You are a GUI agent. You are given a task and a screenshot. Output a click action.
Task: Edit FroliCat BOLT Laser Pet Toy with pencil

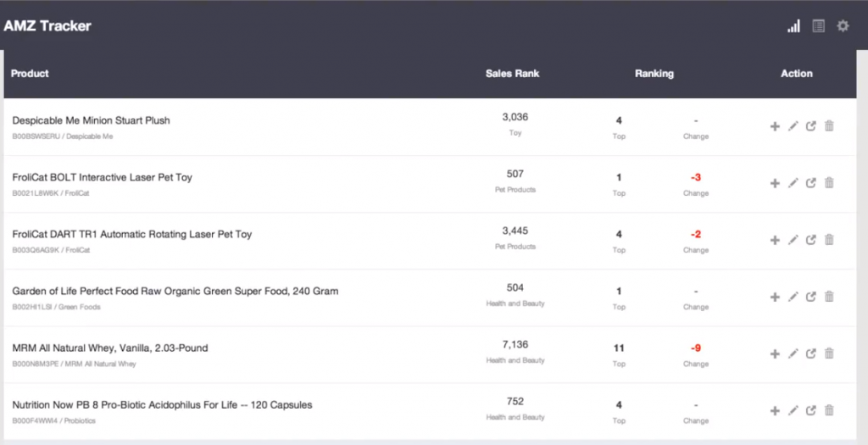(793, 183)
